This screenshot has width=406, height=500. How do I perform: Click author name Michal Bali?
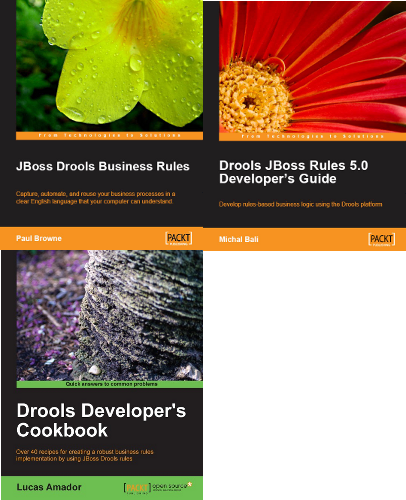tap(239, 239)
